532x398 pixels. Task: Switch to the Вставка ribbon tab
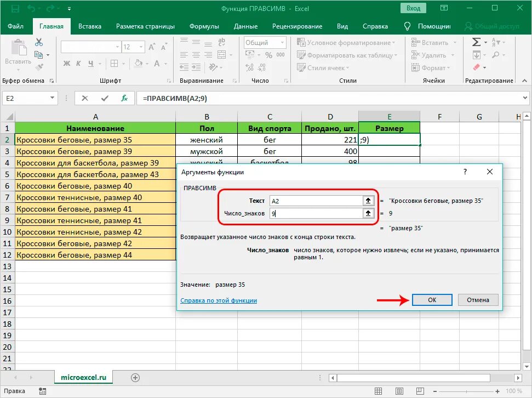tap(89, 26)
